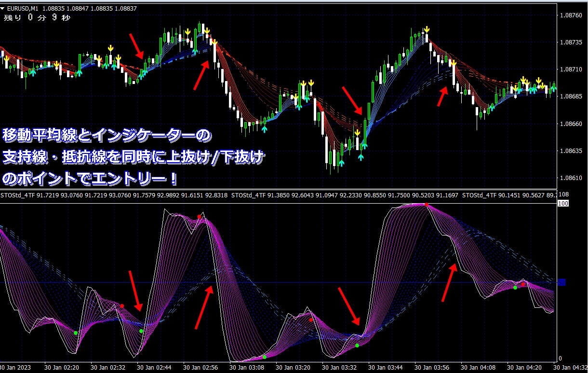
Task: Click the triangle arrow beside EURUSD,M1 title
Action: [x=3, y=8]
